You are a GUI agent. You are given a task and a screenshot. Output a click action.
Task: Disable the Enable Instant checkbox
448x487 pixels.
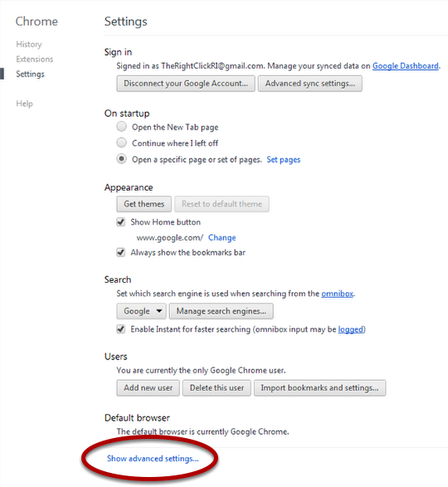pos(121,329)
